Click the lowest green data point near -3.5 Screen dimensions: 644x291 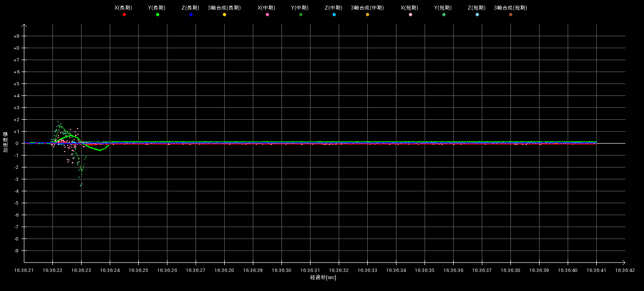[81, 185]
